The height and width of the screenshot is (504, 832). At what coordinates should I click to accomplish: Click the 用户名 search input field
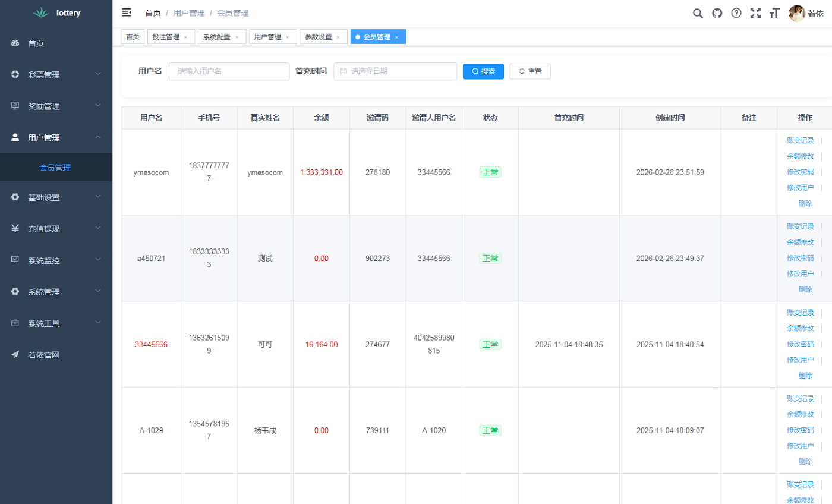point(229,71)
